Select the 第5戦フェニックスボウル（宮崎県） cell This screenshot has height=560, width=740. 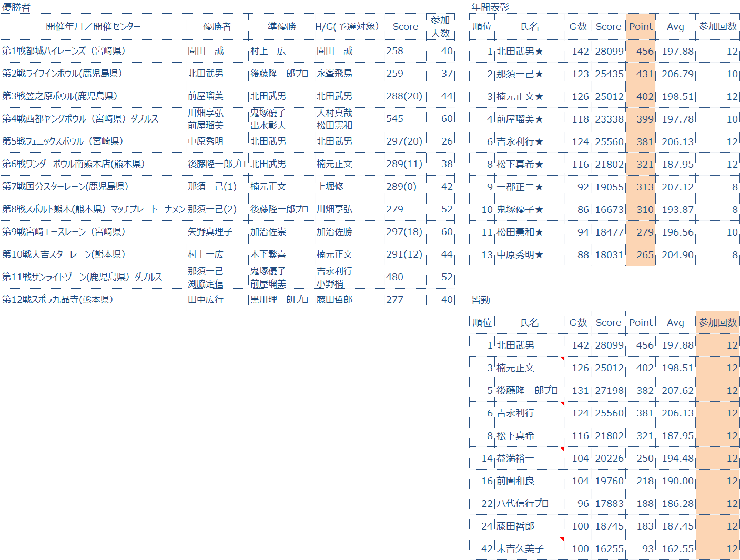pyautogui.click(x=93, y=141)
